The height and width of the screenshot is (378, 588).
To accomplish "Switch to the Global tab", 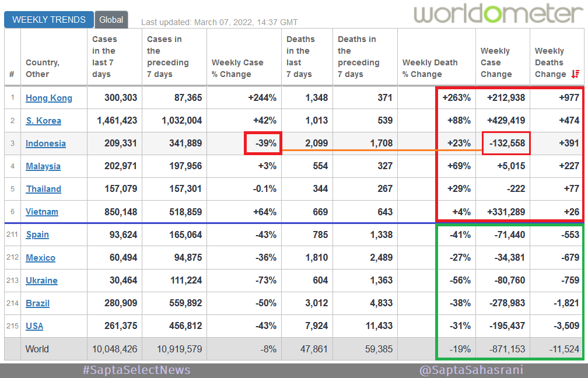I will pos(111,19).
